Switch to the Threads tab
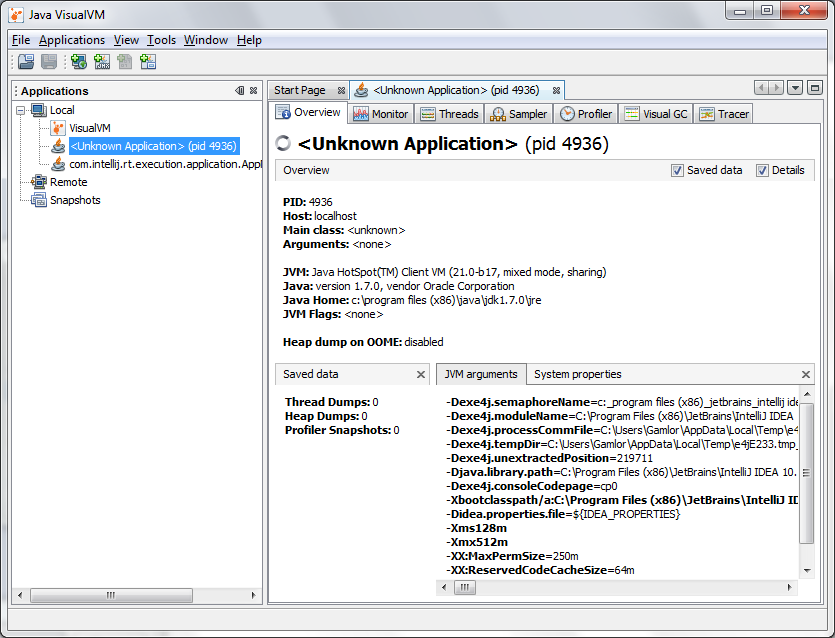This screenshot has width=835, height=638. point(449,114)
